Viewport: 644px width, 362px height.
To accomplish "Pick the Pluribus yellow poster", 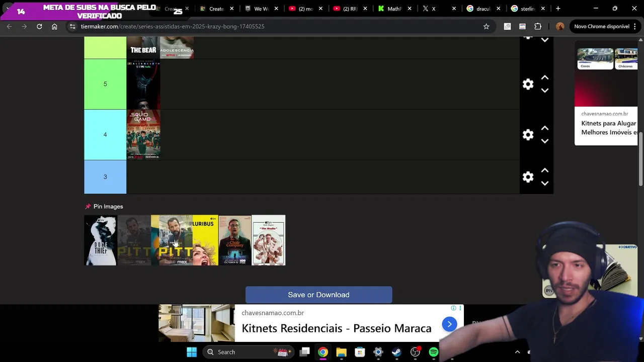I will tap(205, 240).
